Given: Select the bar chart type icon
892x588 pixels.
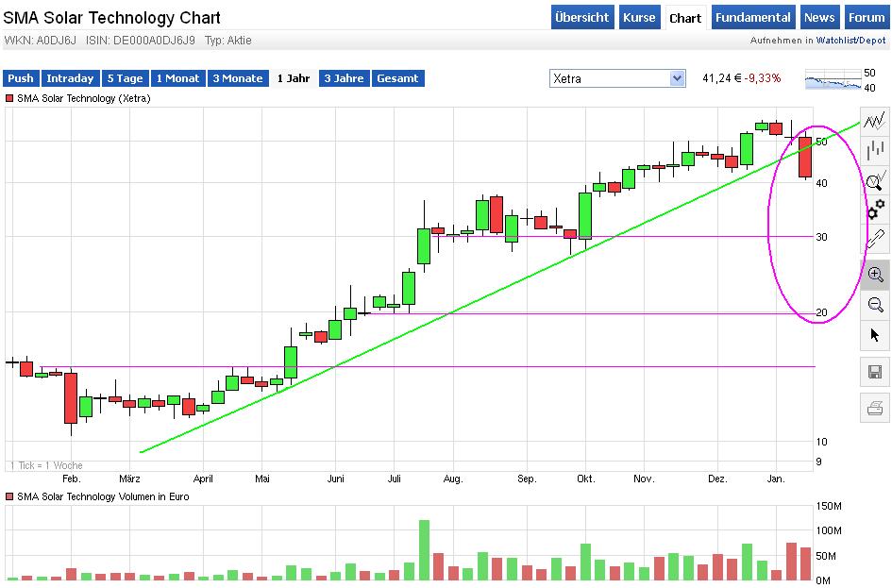Looking at the screenshot, I should coord(876,148).
